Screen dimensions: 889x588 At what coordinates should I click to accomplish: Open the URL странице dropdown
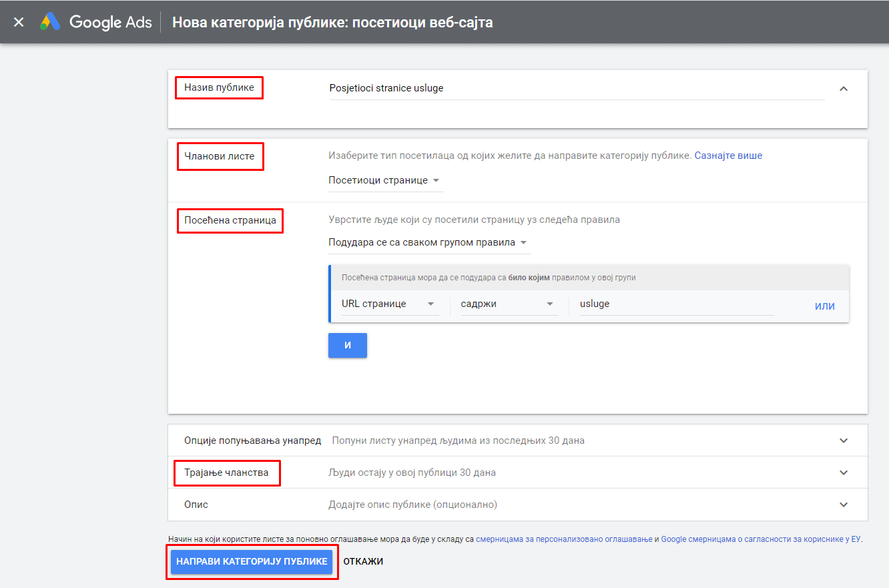(x=390, y=304)
